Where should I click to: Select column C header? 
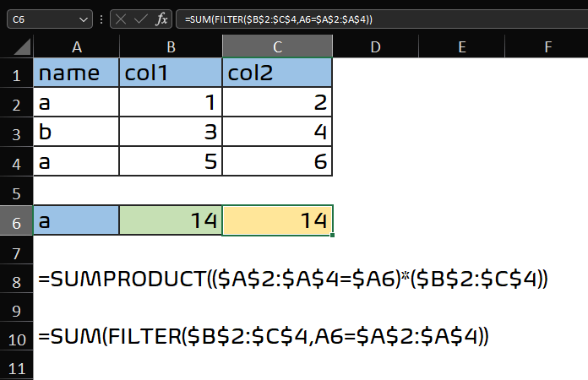pos(277,46)
